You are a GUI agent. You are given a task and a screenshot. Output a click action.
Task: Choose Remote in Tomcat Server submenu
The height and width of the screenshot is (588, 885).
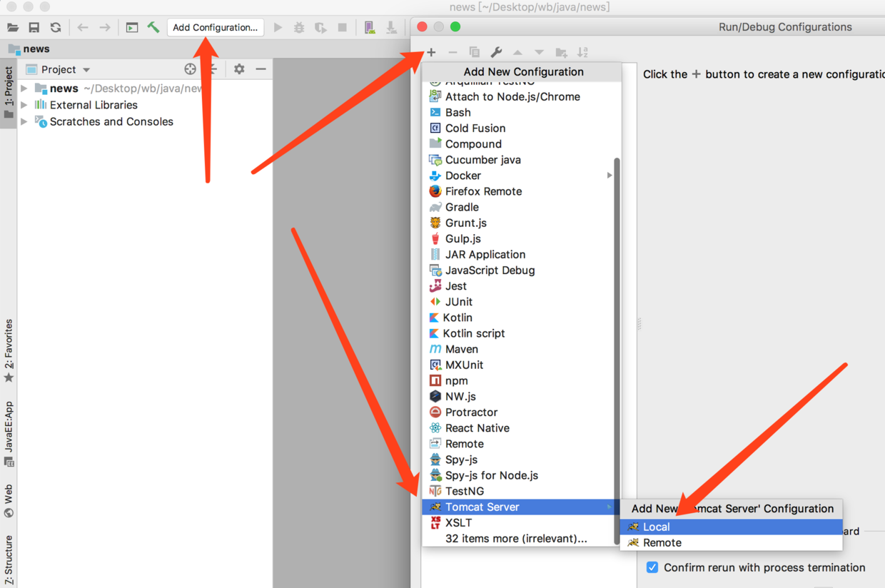[x=732, y=542]
